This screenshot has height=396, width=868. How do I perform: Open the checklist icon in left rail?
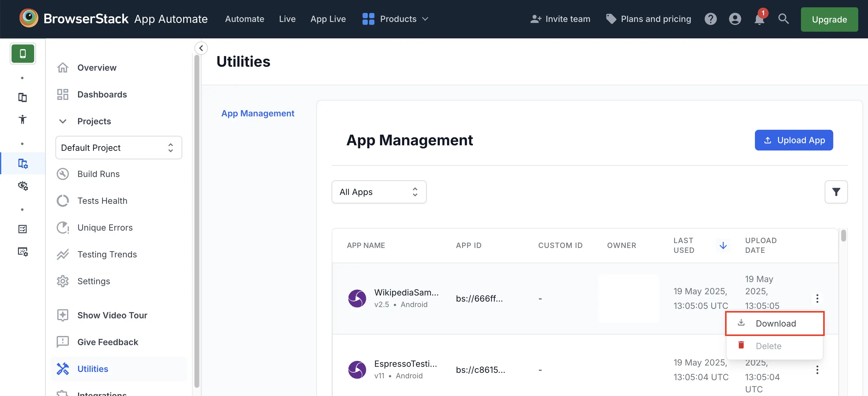tap(23, 229)
